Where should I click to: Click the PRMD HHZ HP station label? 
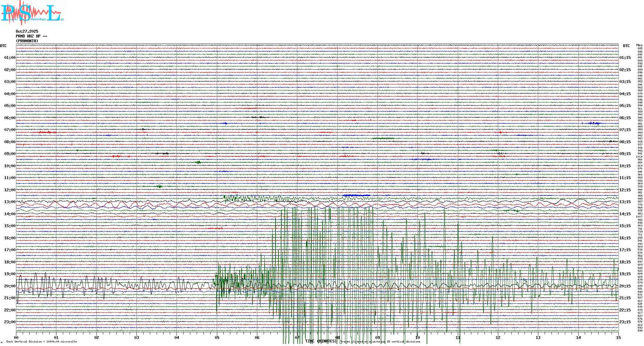[x=31, y=36]
